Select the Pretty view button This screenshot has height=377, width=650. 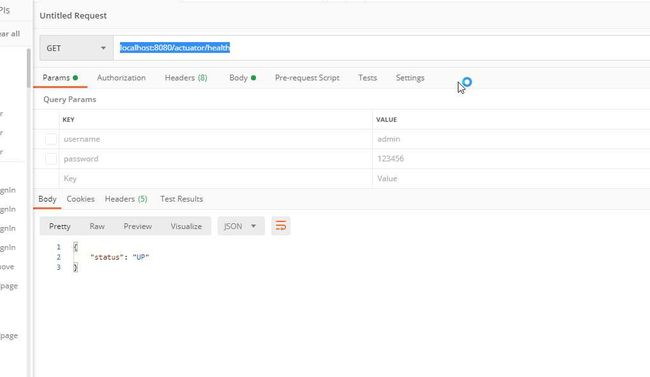(x=60, y=226)
